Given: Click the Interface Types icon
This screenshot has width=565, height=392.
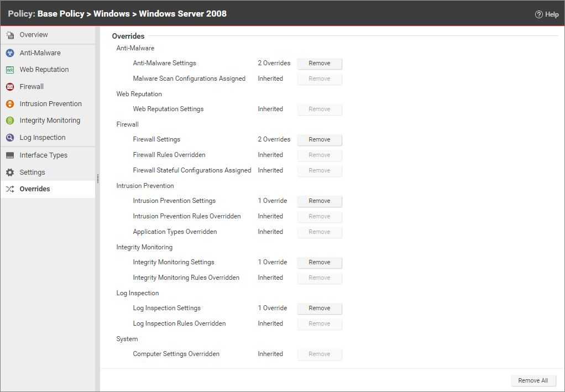Looking at the screenshot, I should (10, 155).
